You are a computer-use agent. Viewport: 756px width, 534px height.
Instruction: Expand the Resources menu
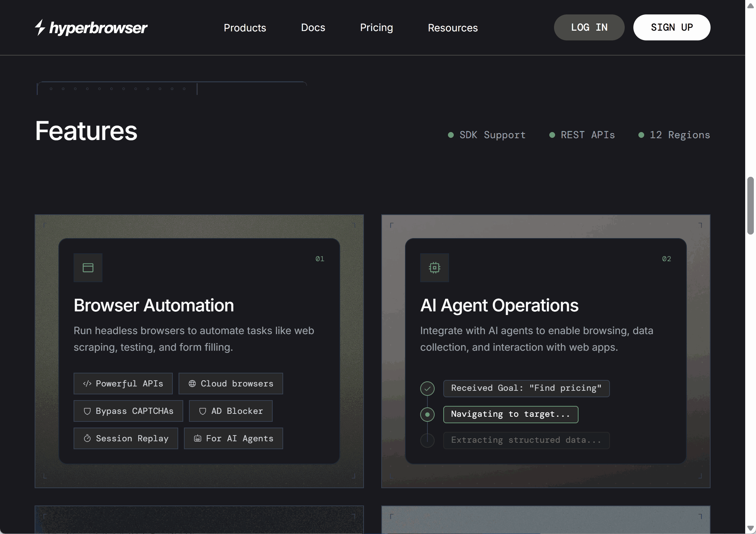tap(453, 28)
